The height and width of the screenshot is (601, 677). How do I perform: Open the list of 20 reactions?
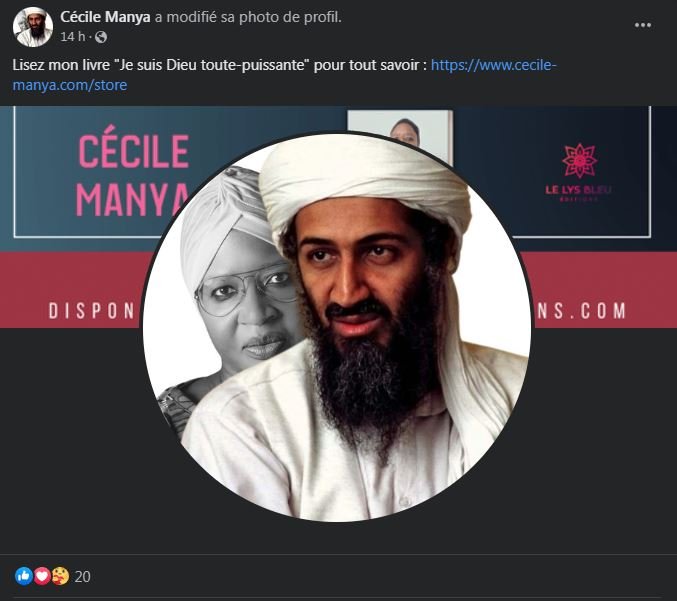[x=83, y=576]
